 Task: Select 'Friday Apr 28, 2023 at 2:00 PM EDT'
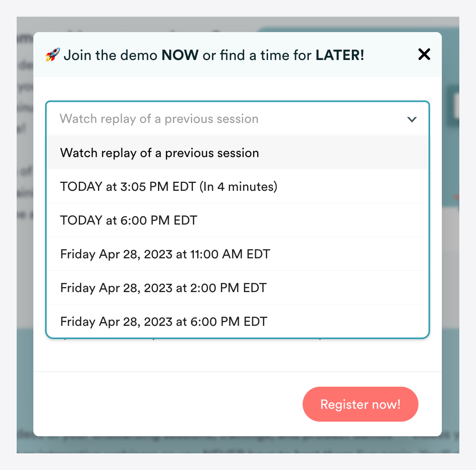click(x=163, y=288)
